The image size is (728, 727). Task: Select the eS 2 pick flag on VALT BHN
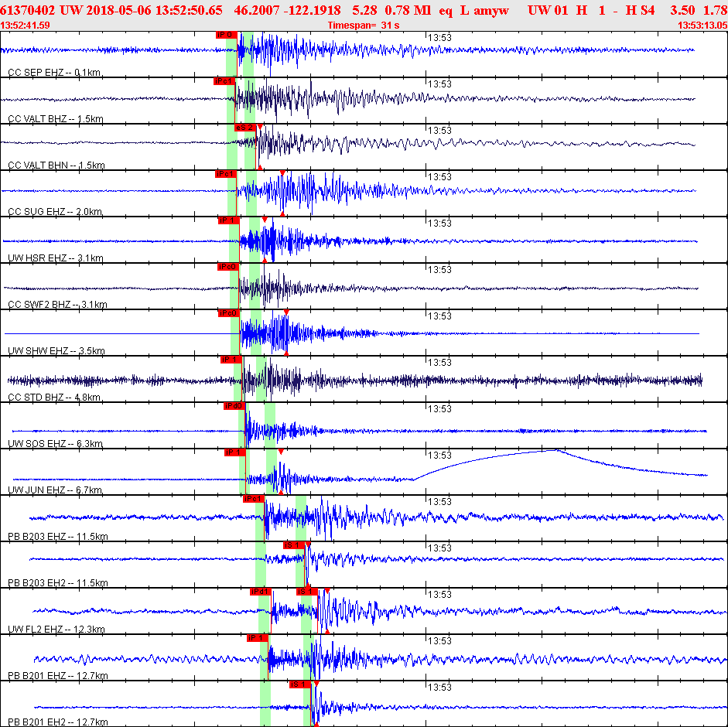click(244, 128)
